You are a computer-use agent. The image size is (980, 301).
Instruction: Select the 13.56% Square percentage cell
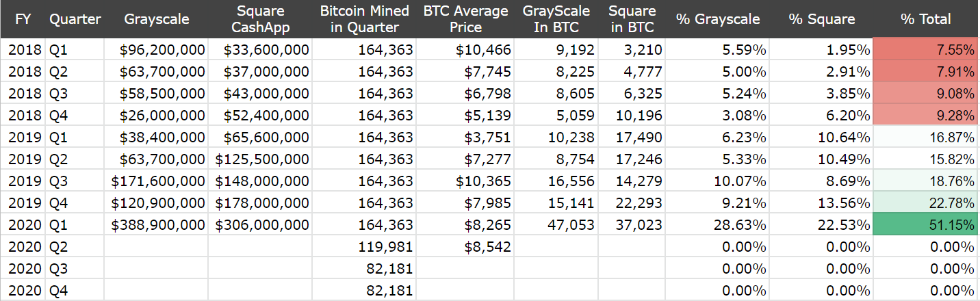821,202
